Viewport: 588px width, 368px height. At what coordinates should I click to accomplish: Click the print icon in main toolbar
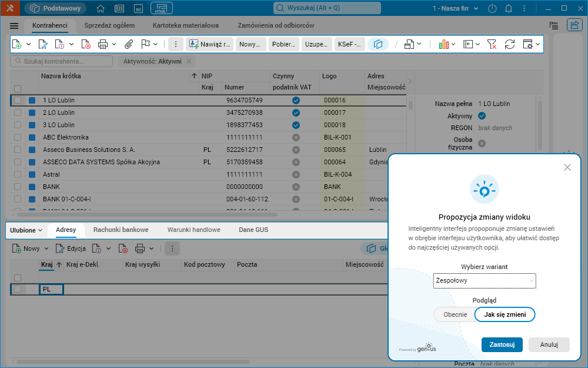[x=103, y=44]
